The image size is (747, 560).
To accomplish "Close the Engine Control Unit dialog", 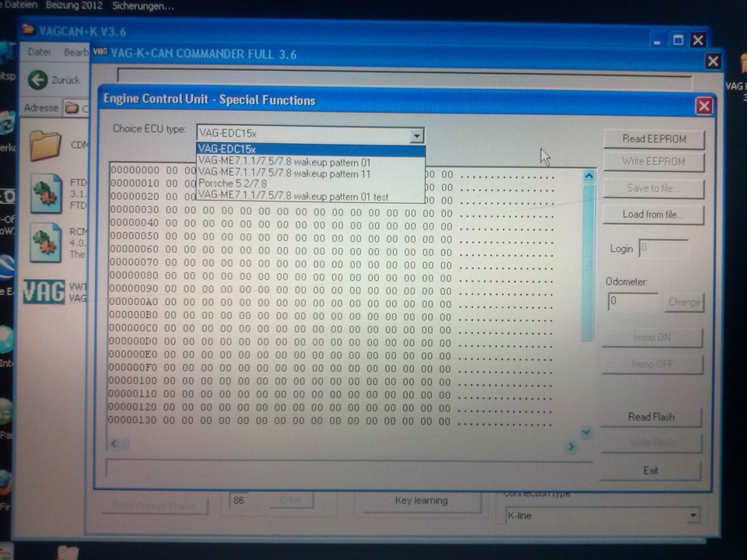I will pos(704,106).
